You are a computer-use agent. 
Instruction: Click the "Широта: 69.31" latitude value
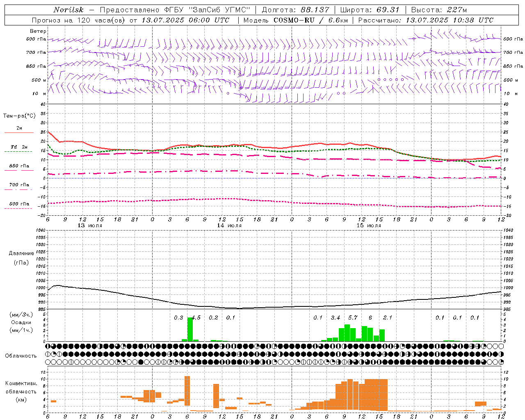369,10
